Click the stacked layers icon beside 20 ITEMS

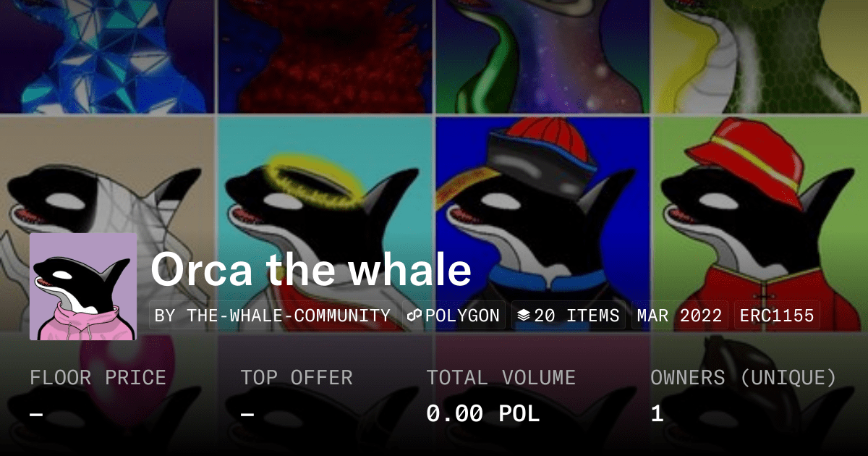click(524, 316)
